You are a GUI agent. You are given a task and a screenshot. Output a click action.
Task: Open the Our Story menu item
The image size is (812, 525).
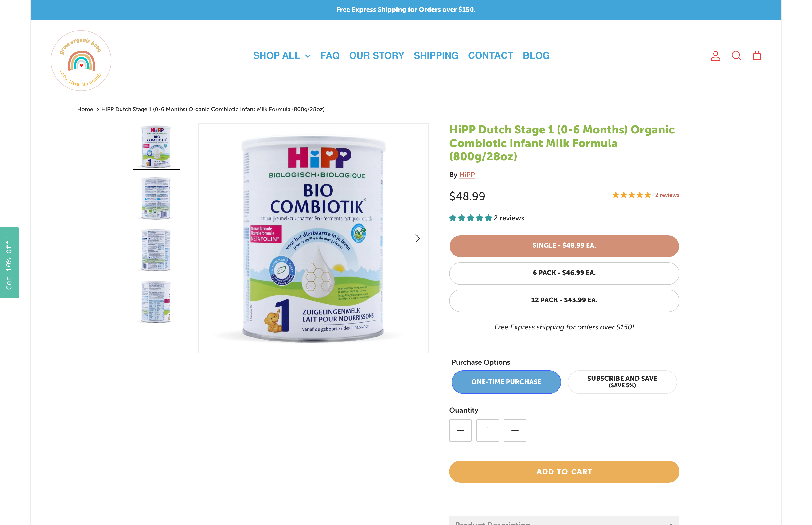click(x=376, y=55)
